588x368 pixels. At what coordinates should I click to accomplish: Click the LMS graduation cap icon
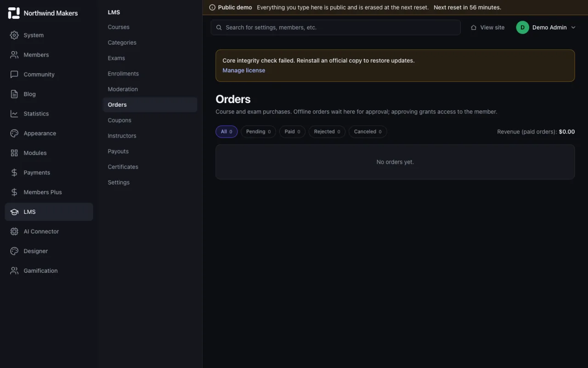click(x=14, y=212)
